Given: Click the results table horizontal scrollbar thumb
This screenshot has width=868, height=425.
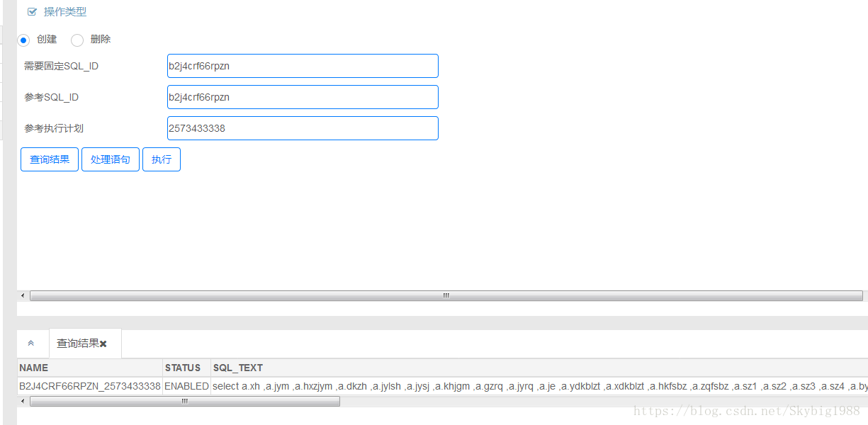Looking at the screenshot, I should [x=185, y=401].
